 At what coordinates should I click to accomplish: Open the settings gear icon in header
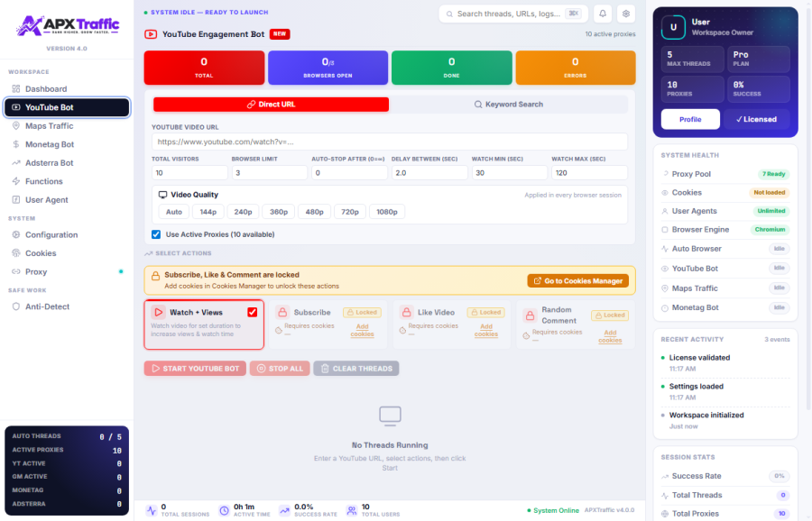625,14
